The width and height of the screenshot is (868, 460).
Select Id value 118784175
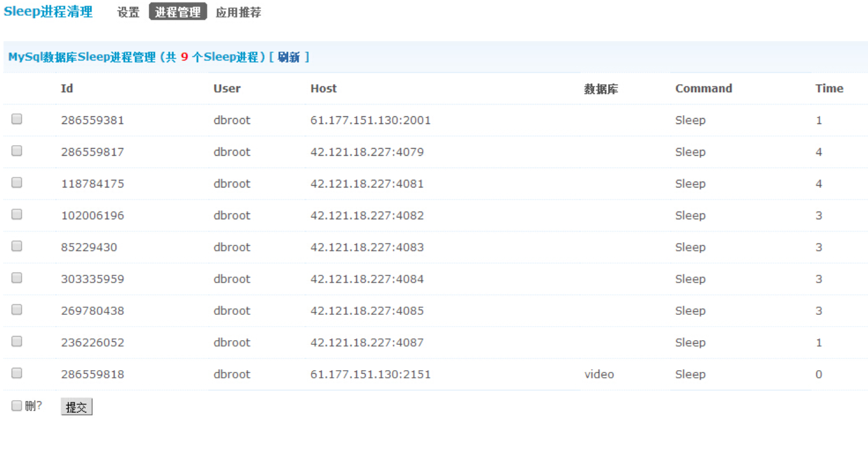click(x=93, y=184)
